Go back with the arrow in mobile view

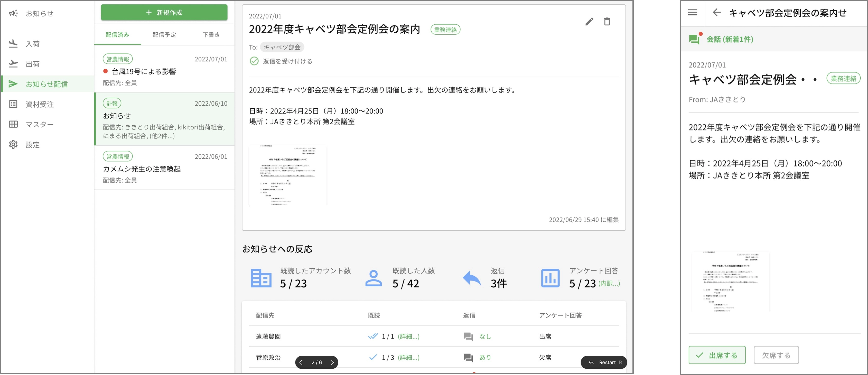coord(716,13)
